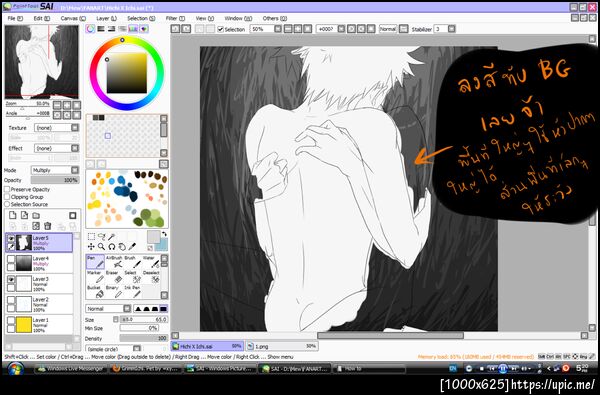This screenshot has width=600, height=395.
Task: Open the rotation angle dropdown in toolbar
Action: pyautogui.click(x=331, y=29)
